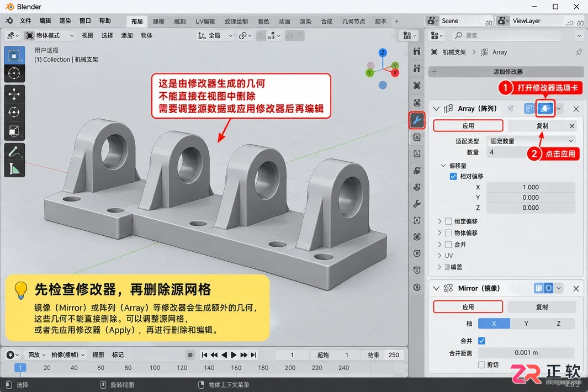Play the animation in reverse

(x=224, y=355)
